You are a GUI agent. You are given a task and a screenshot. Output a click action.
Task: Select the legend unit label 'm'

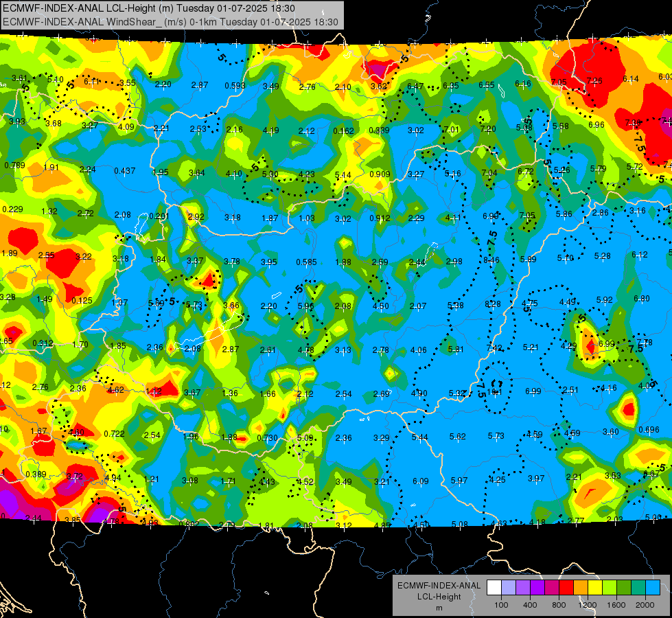(439, 608)
